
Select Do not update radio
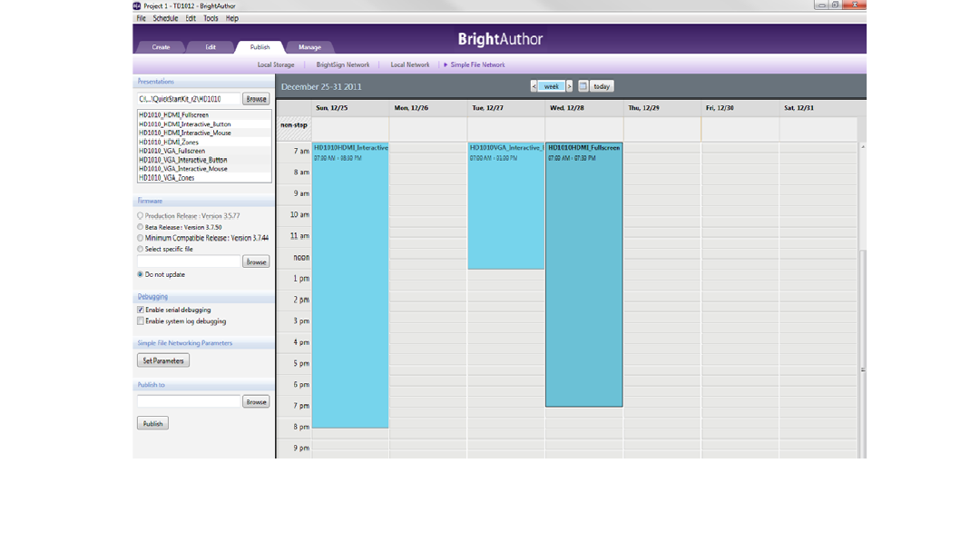coord(141,274)
